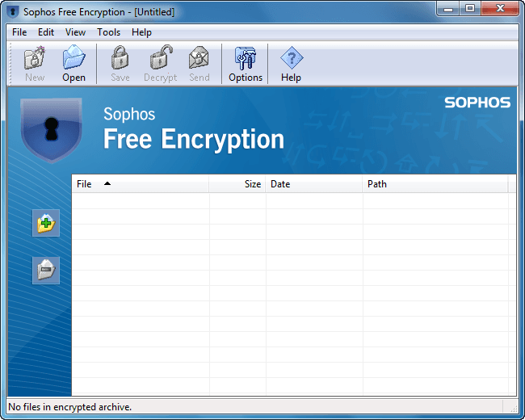
Task: Toggle the File column sort arrow
Action: [107, 183]
